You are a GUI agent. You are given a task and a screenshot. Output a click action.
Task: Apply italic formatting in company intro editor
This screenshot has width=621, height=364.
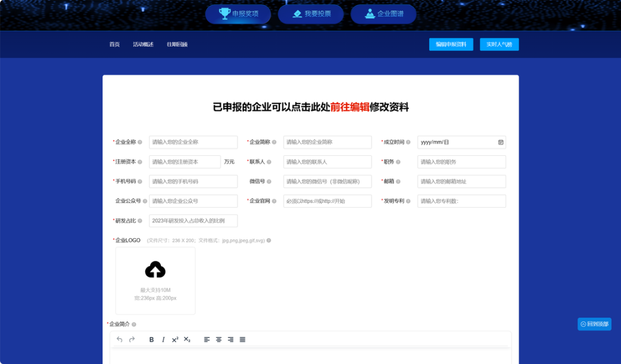click(x=163, y=339)
